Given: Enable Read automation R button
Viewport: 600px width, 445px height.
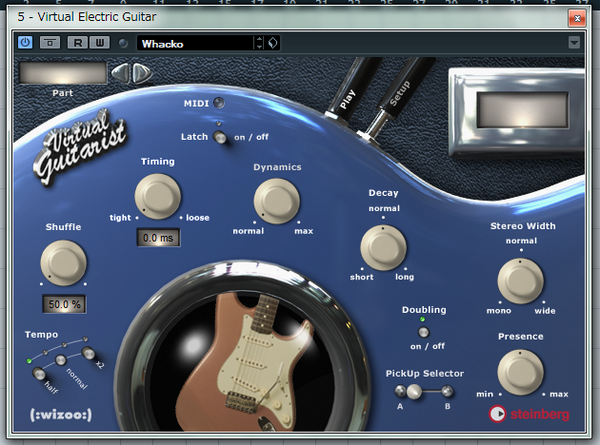Looking at the screenshot, I should (78, 42).
